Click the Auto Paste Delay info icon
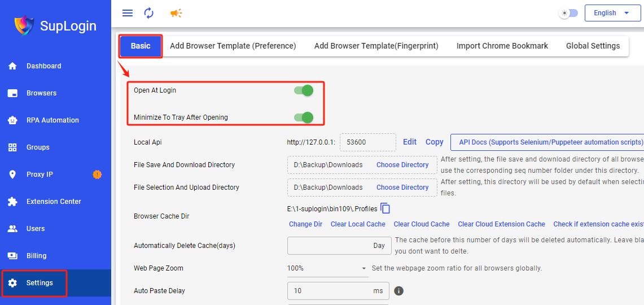Viewport: 644px width, 305px height. coord(398,291)
